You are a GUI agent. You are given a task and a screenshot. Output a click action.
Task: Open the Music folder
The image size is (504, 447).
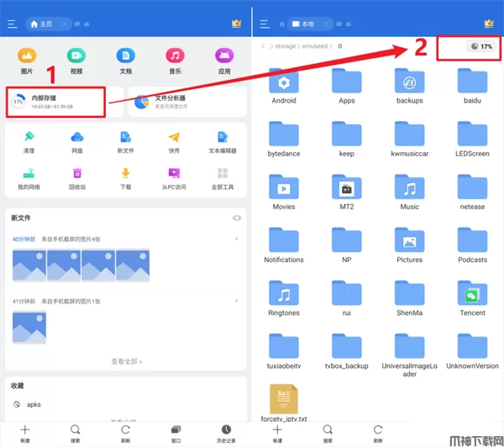click(410, 192)
